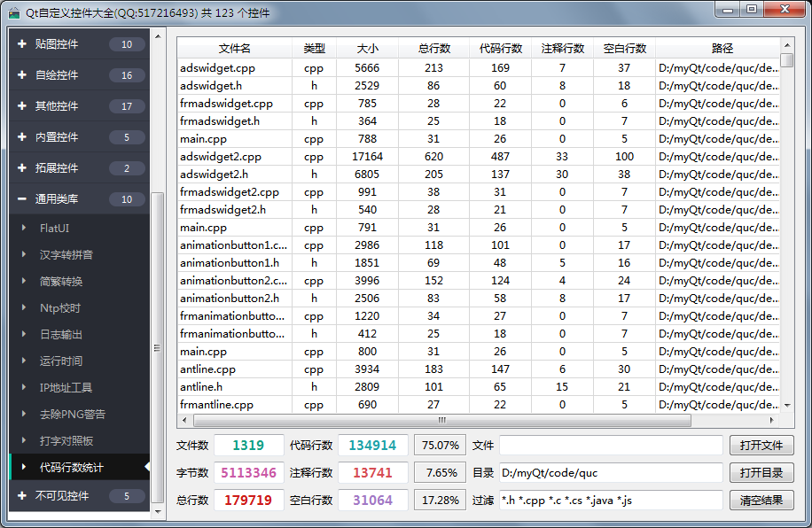Click the arrow icon beside 日志输出
Screen dimensions: 812x528
pos(24,335)
